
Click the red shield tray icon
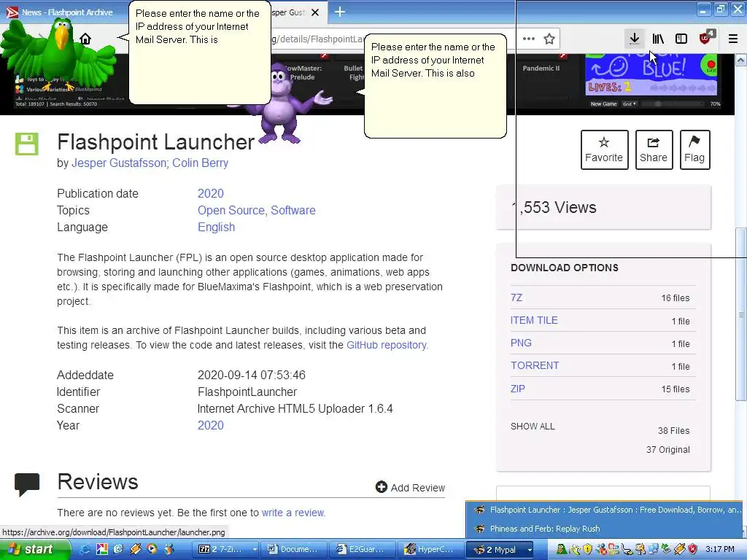click(x=693, y=549)
